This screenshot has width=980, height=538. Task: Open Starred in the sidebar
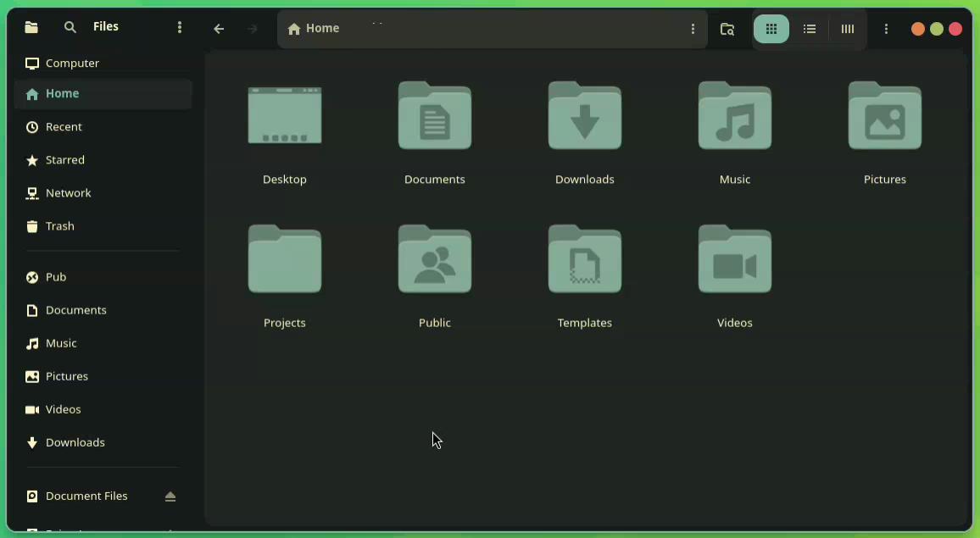click(x=103, y=160)
